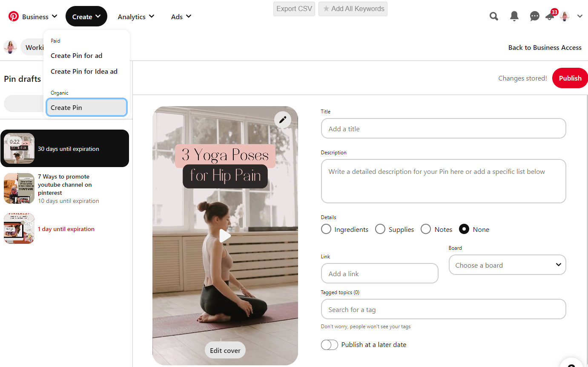This screenshot has width=588, height=367.
Task: Open the search magnifier icon
Action: [494, 16]
